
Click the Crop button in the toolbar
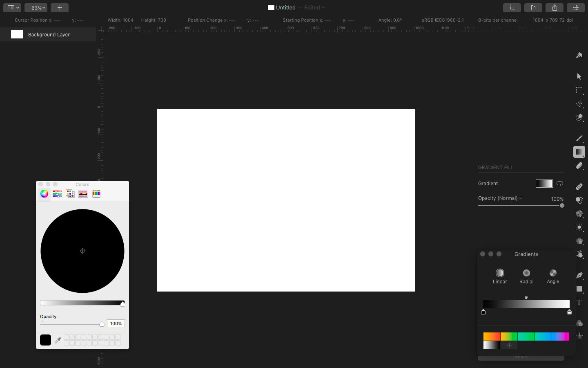(512, 8)
